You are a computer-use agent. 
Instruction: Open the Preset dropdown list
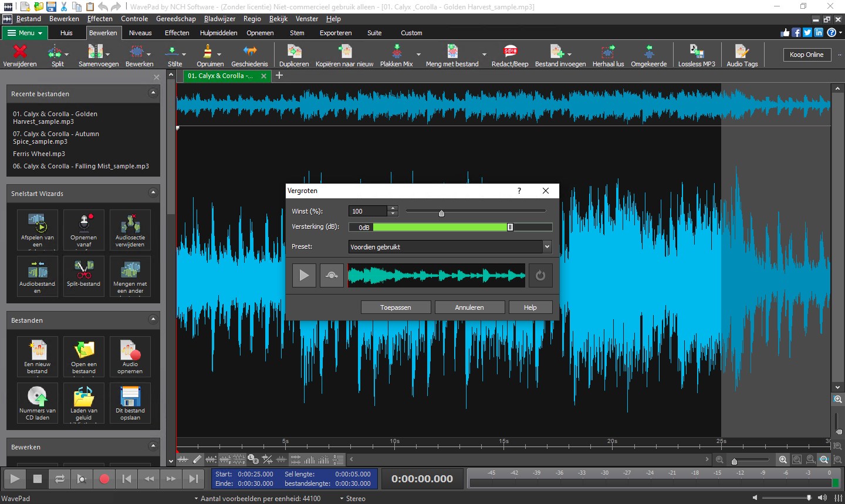547,247
